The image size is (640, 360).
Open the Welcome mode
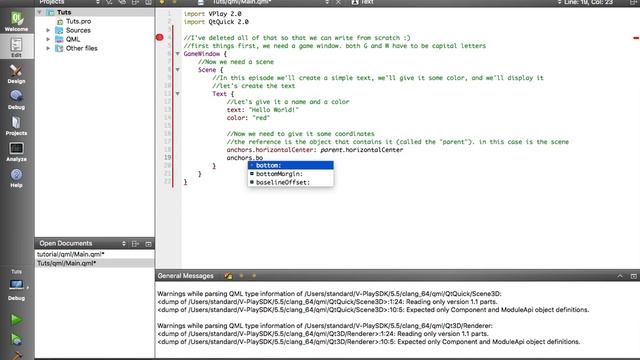pyautogui.click(x=16, y=21)
